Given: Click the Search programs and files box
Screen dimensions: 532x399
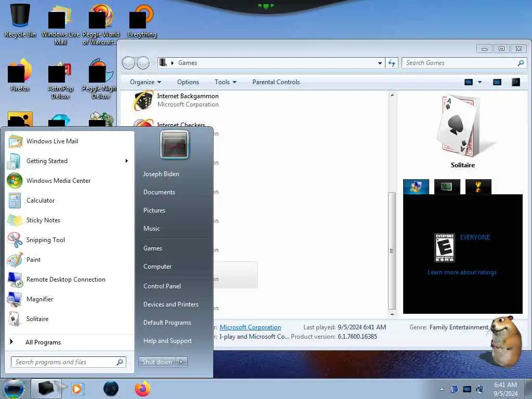Looking at the screenshot, I should tap(68, 362).
